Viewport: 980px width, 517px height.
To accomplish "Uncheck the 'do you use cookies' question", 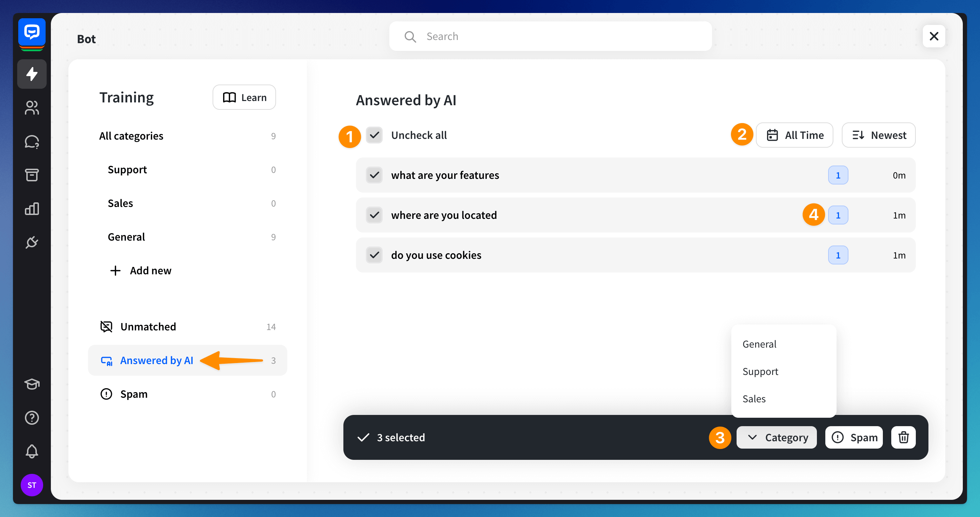I will (374, 255).
